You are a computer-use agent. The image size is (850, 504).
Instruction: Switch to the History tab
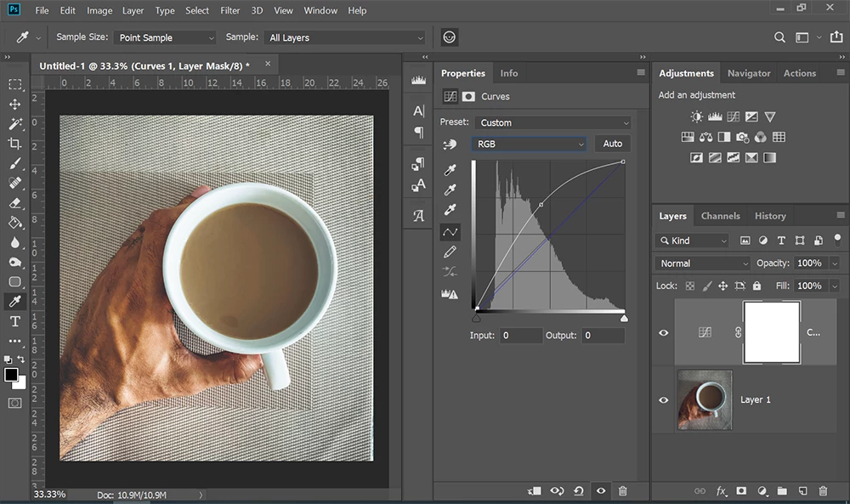tap(770, 216)
